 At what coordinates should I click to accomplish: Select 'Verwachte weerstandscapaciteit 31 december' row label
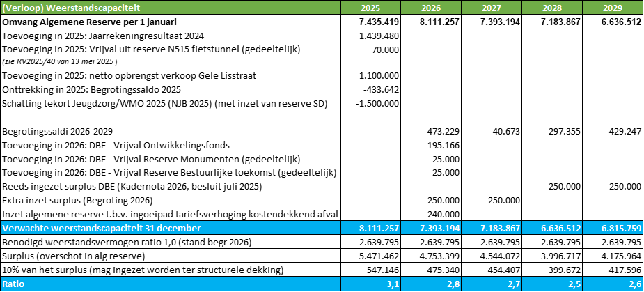tap(170, 228)
